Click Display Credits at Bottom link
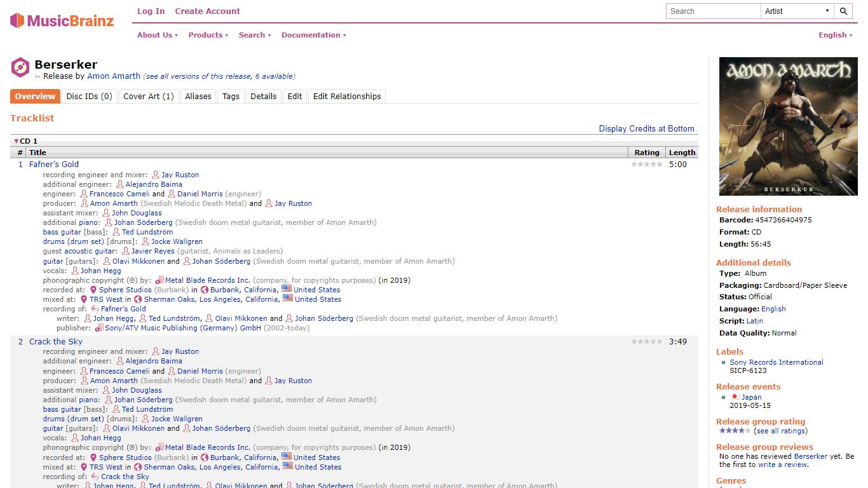Screen dimensions: 868x488 [x=646, y=128]
